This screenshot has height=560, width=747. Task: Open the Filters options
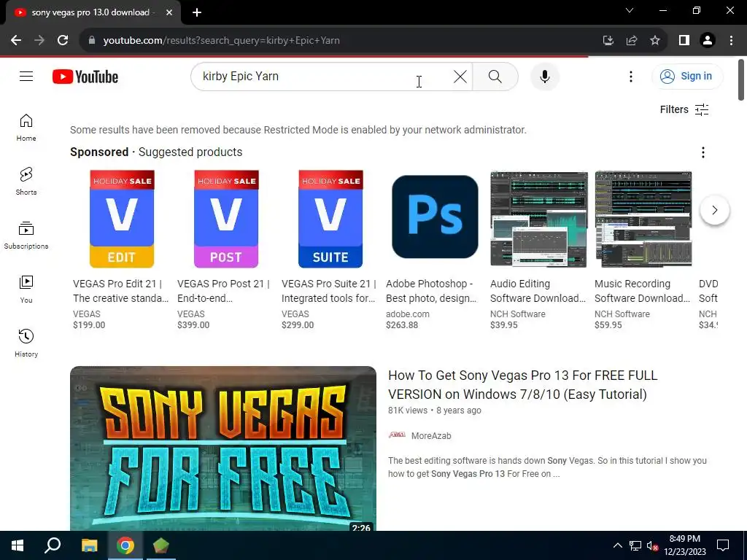click(x=684, y=109)
